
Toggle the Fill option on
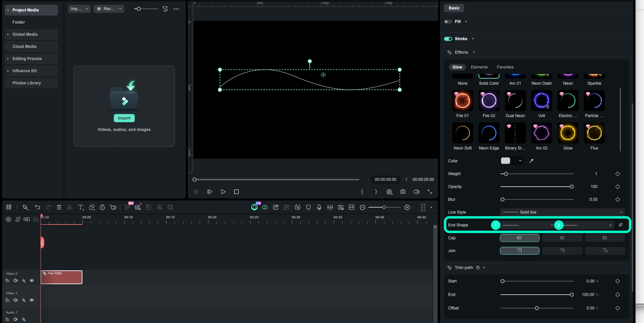click(449, 22)
